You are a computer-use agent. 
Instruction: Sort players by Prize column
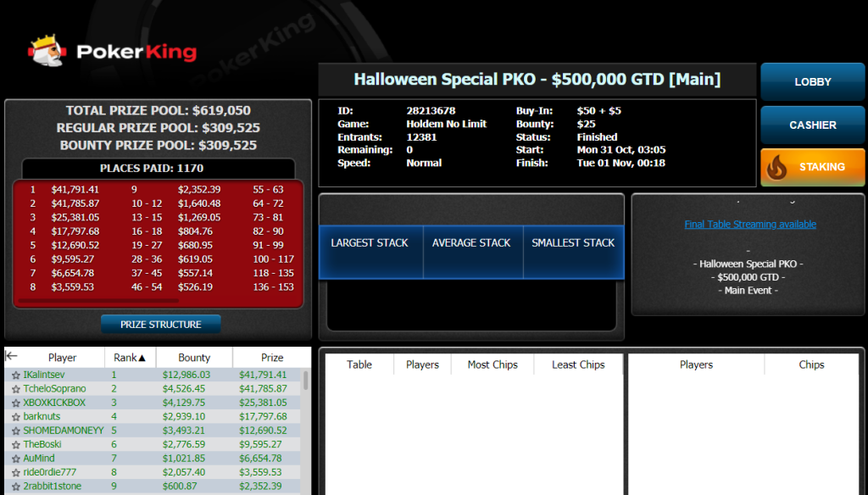pos(272,358)
